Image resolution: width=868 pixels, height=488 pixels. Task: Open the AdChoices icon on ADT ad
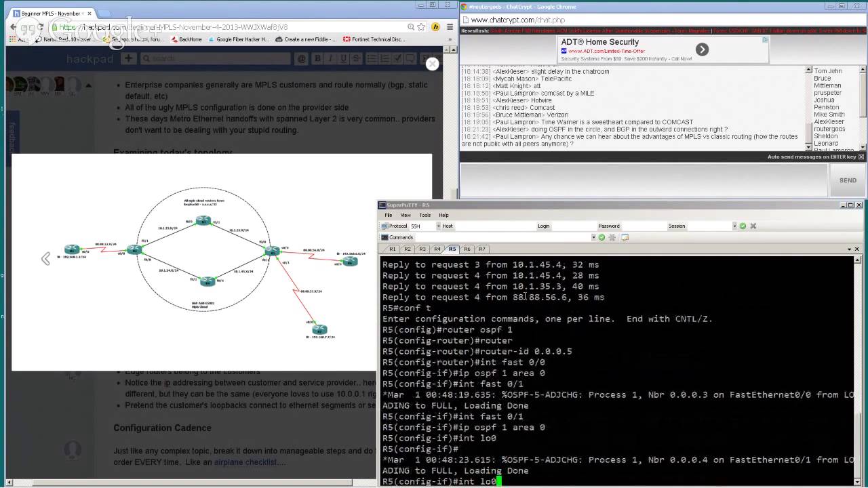pos(765,39)
